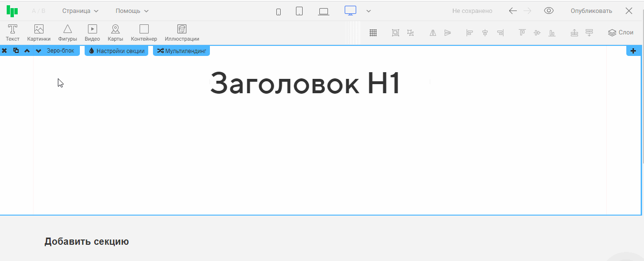The image size is (644, 261).
Task: Open the Страница dropdown menu
Action: (x=80, y=11)
